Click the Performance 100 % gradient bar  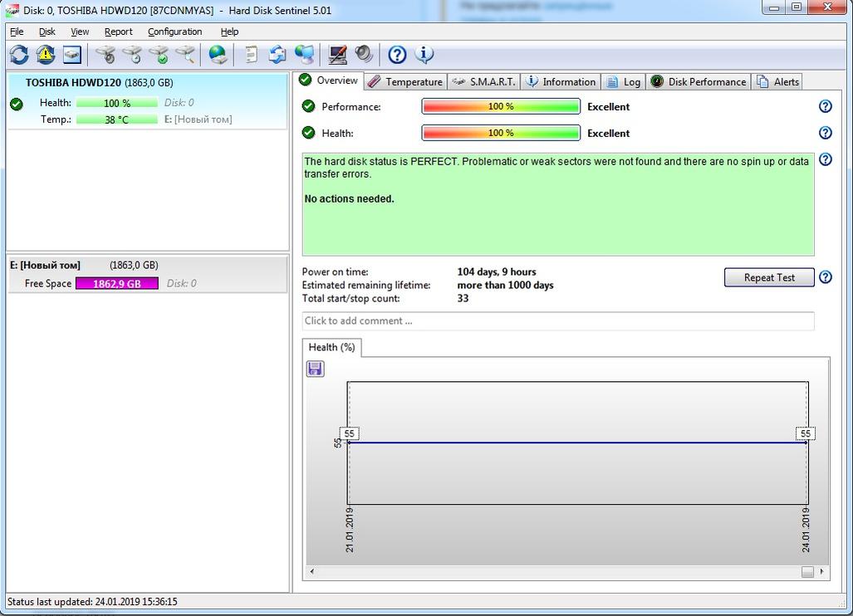click(501, 106)
